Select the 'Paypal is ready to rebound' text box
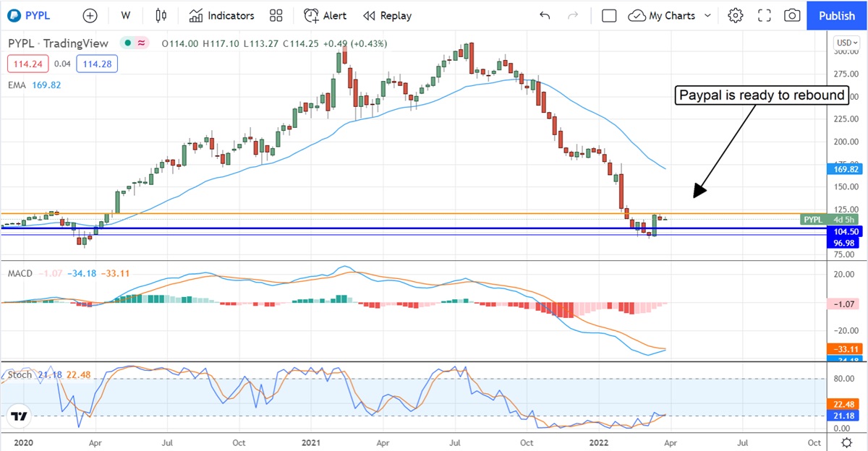The height and width of the screenshot is (451, 868). 762,95
